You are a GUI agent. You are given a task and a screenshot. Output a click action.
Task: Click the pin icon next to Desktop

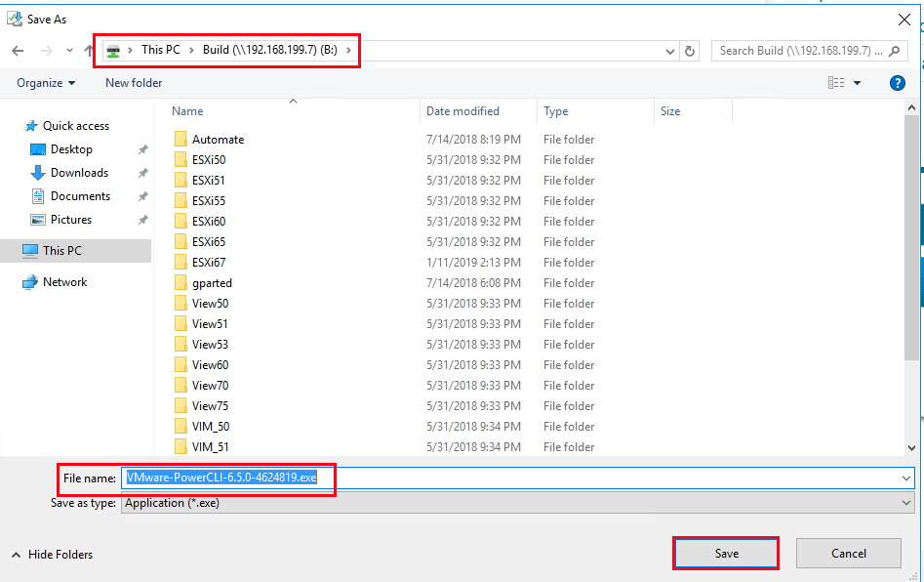[x=142, y=149]
